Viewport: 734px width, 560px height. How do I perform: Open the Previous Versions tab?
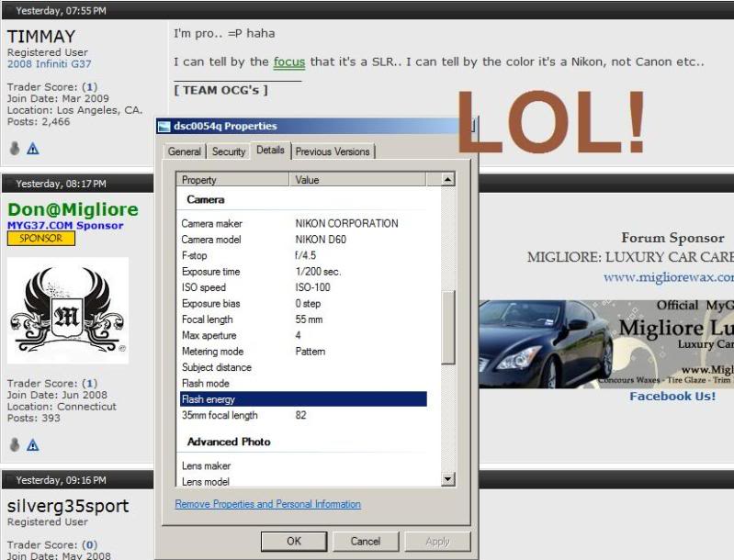333,151
